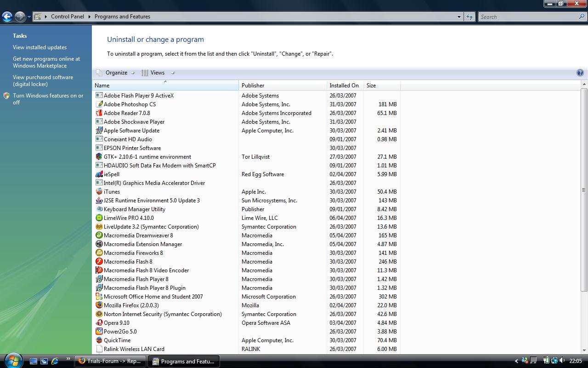
Task: Click the program list scrollbar thumb
Action: (584, 190)
